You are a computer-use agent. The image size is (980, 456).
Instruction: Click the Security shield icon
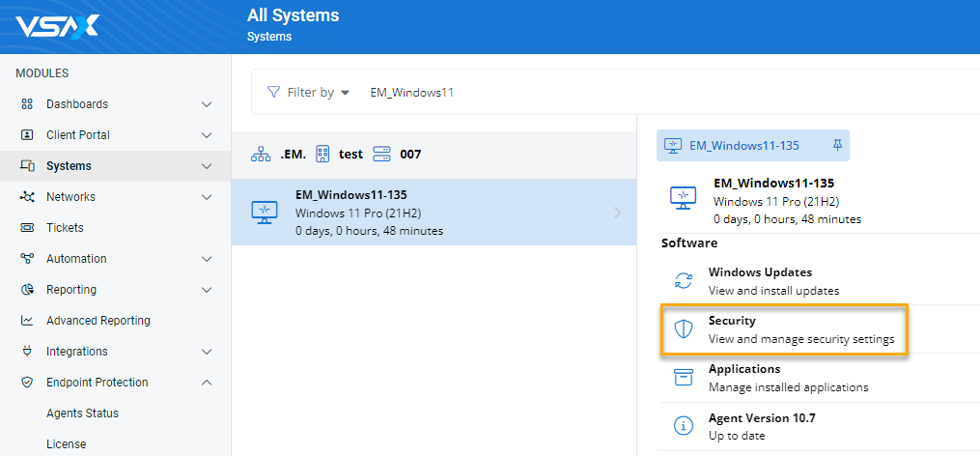[684, 329]
